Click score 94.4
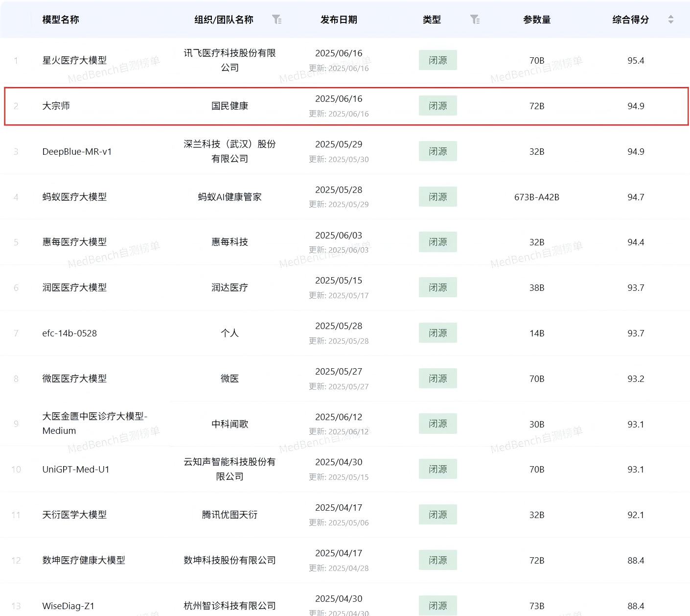The height and width of the screenshot is (616, 690). coord(636,242)
